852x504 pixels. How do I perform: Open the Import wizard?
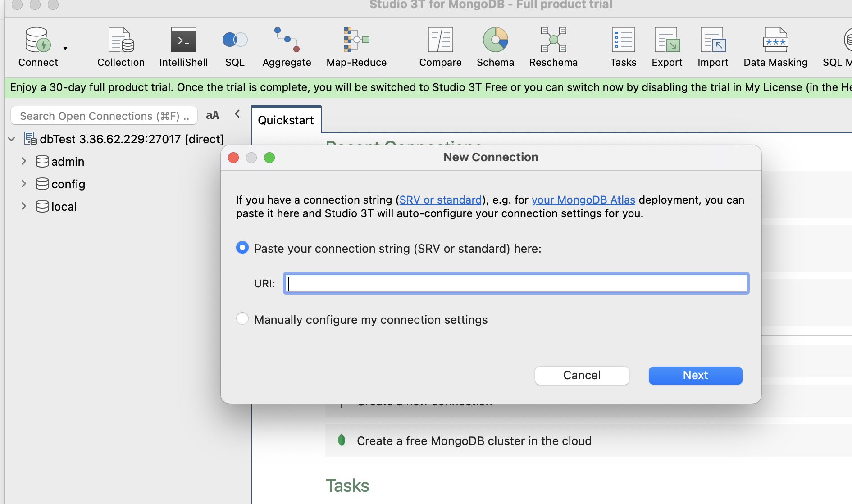713,47
